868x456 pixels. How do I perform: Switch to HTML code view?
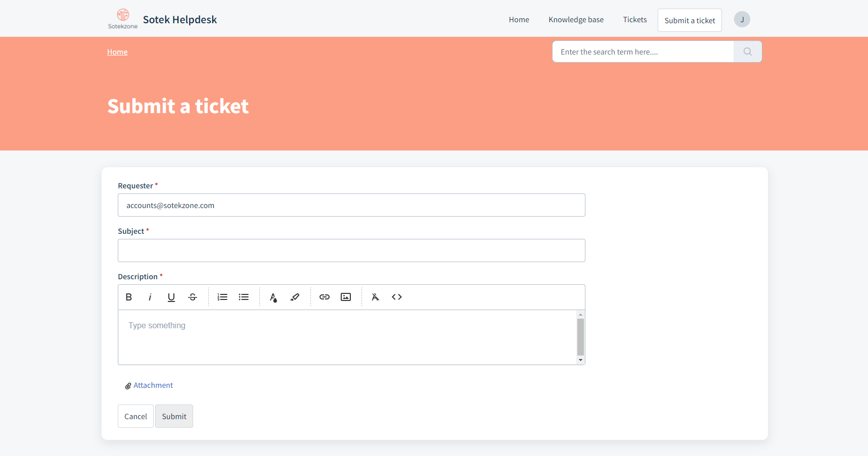click(396, 297)
